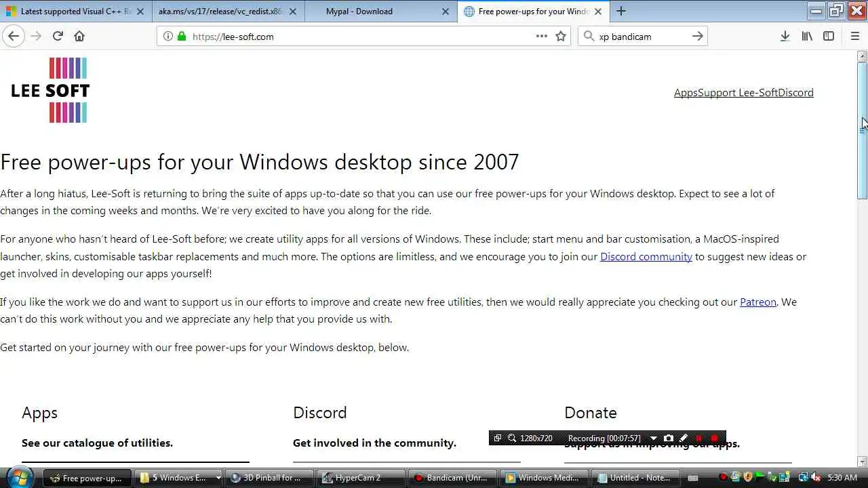Click the Discord section heading
This screenshot has height=488, width=868.
320,412
